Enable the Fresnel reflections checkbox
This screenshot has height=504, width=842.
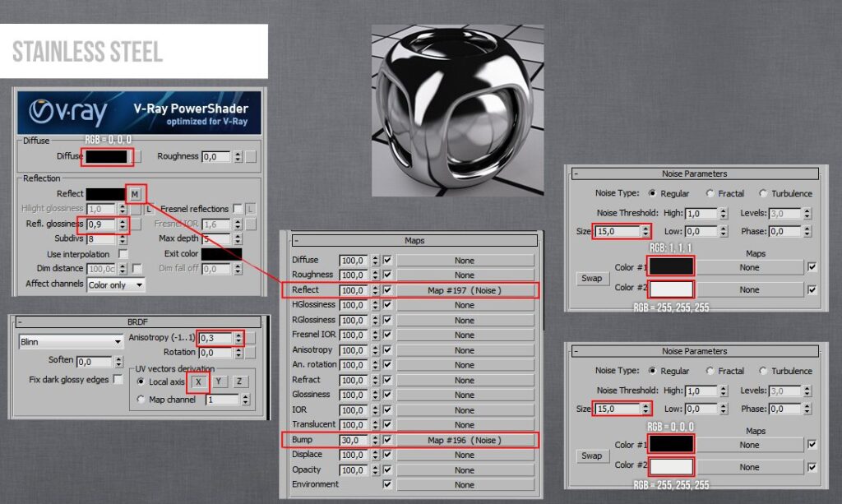tap(238, 208)
